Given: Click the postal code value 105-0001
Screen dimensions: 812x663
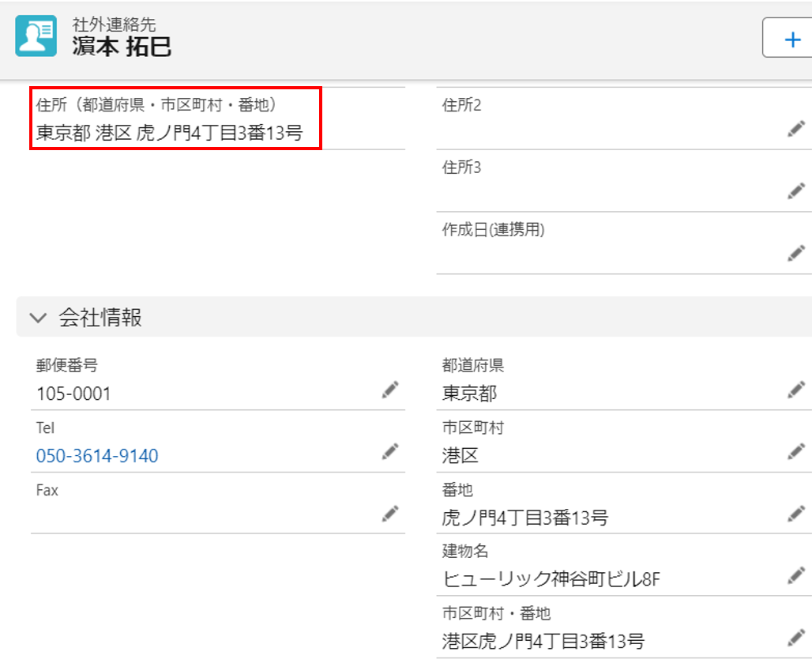Looking at the screenshot, I should 73,394.
